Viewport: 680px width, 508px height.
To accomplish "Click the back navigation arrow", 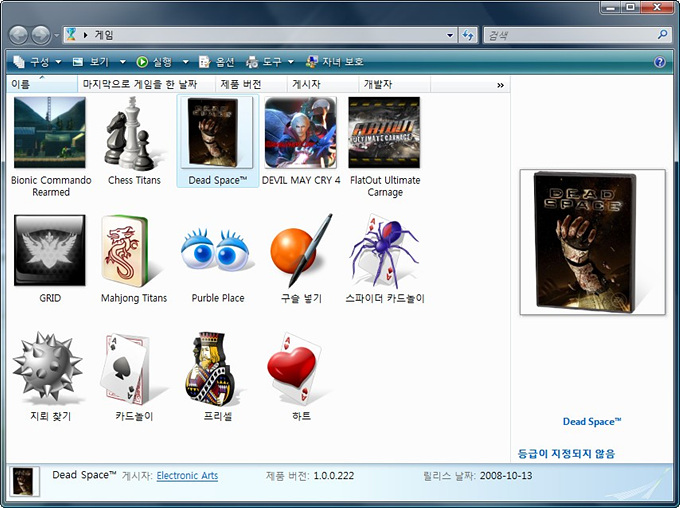I will click(x=18, y=35).
